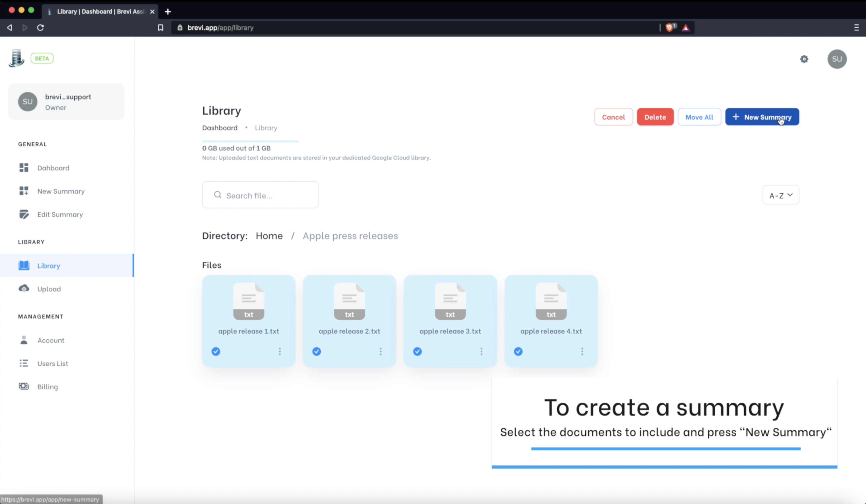Click the Brave Shields icon in address bar

(670, 27)
